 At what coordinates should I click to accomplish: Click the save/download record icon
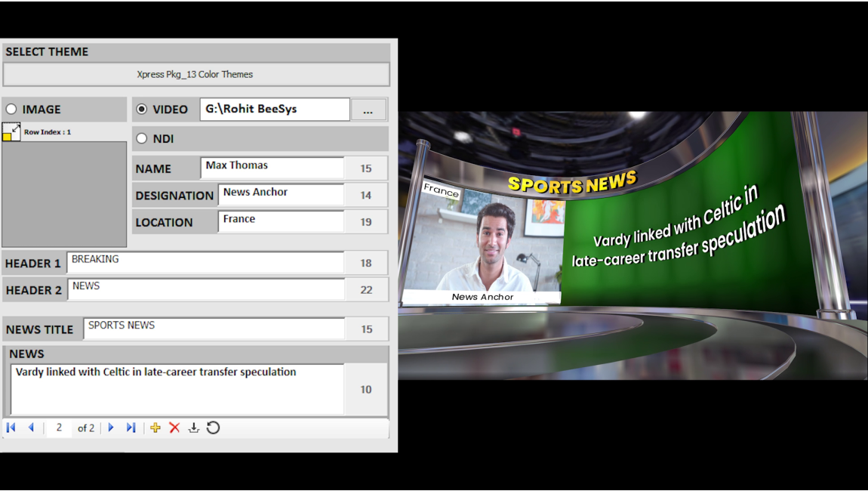(x=194, y=428)
